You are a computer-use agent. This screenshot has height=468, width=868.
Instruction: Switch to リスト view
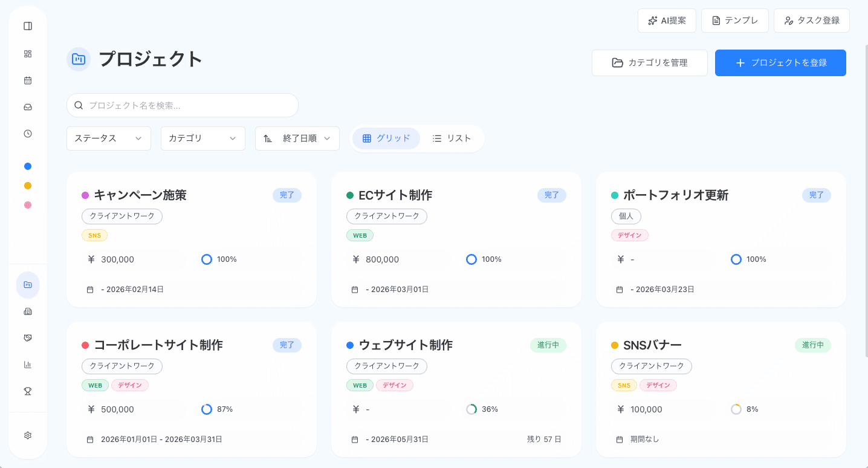452,138
